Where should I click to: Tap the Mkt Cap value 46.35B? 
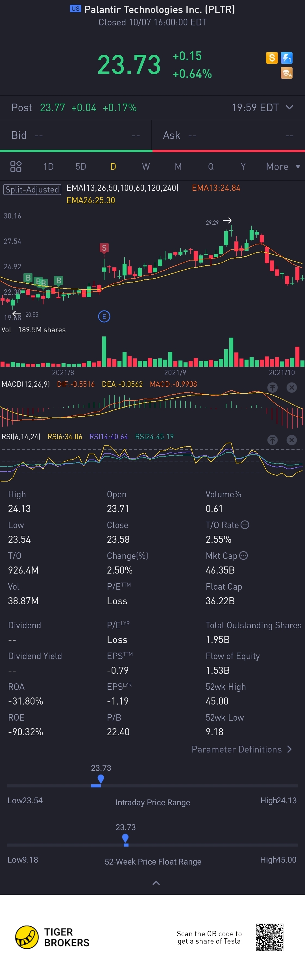pos(220,570)
